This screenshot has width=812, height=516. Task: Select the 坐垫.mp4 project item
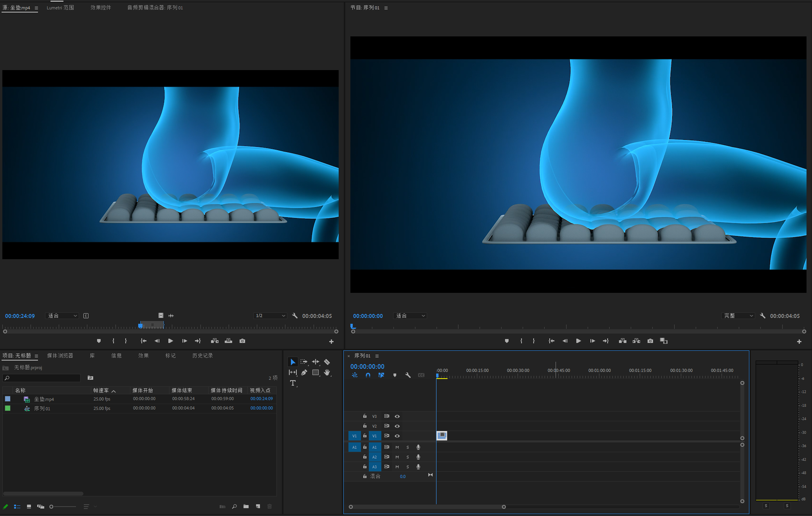pos(44,399)
